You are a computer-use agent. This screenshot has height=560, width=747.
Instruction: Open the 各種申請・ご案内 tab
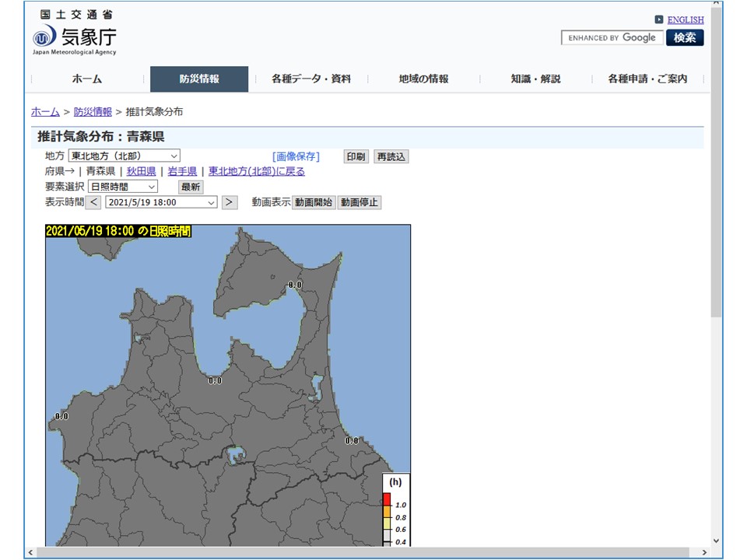(647, 79)
